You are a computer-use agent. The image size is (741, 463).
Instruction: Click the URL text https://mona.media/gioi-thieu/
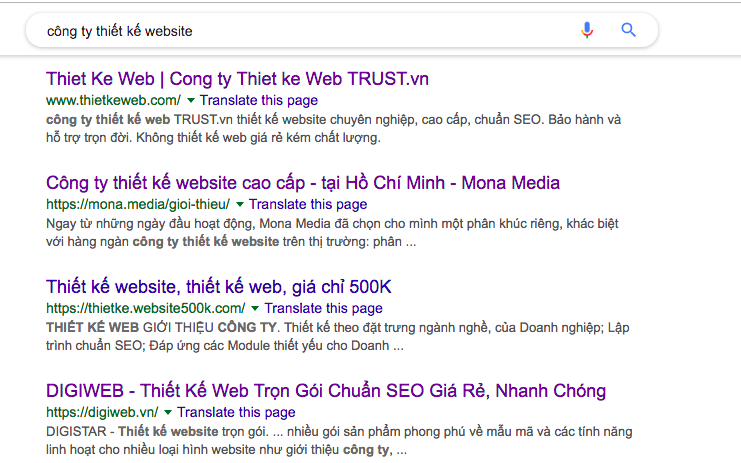point(138,204)
